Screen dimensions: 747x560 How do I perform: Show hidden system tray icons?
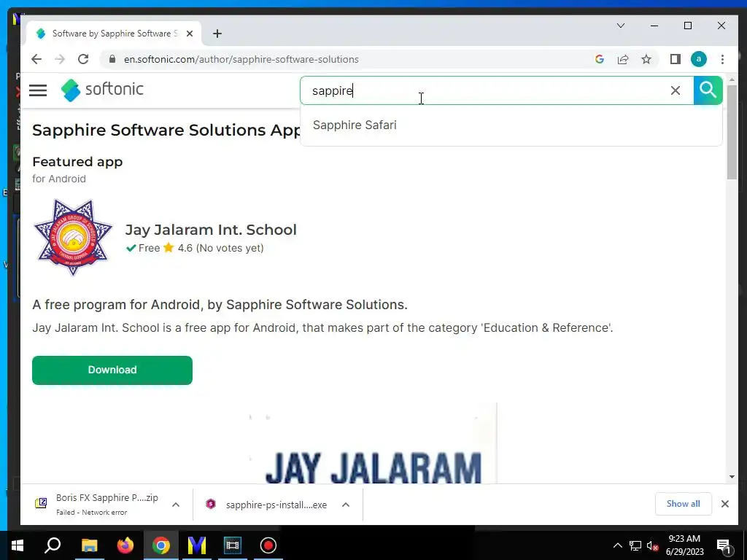(617, 545)
